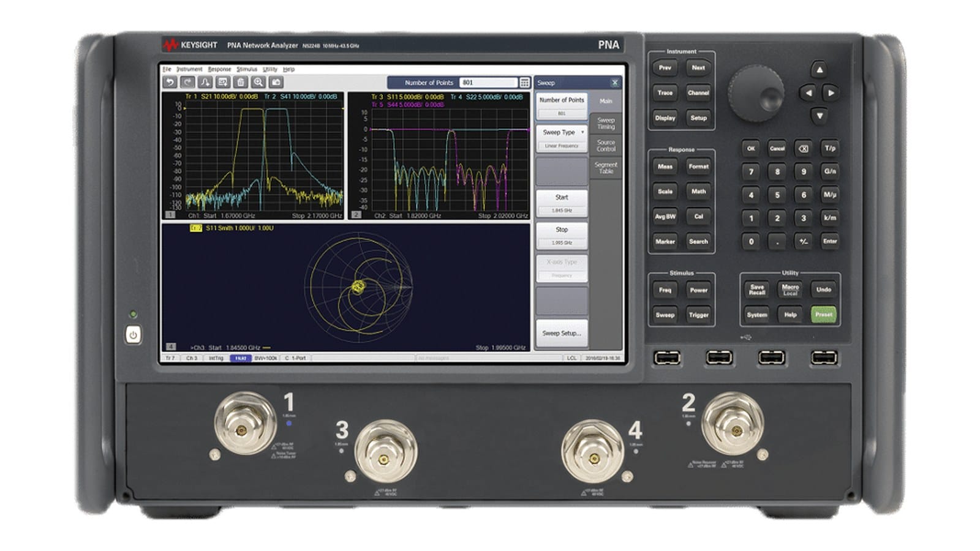The height and width of the screenshot is (551, 980).
Task: Click the IntTrig status bar entry
Action: click(x=216, y=358)
